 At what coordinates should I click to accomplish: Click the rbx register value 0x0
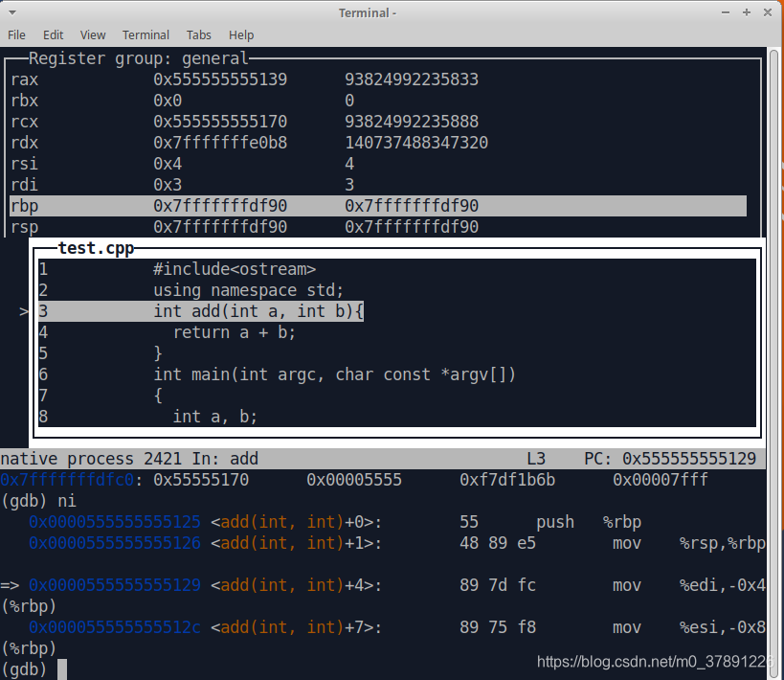pos(168,101)
